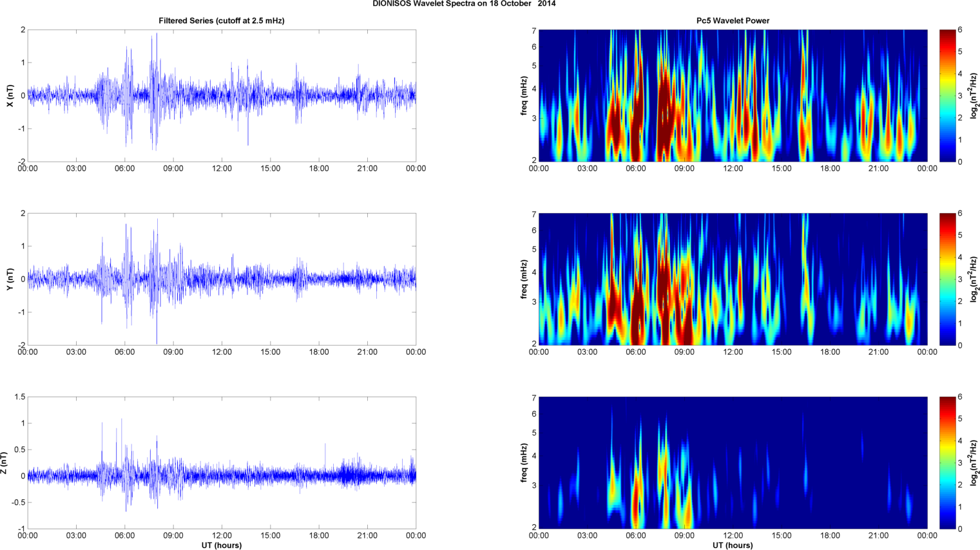Click the X component wavelet power spectrogram

[733, 95]
